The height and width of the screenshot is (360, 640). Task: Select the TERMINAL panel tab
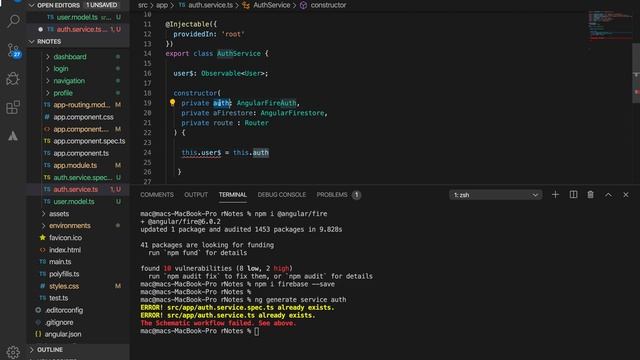point(233,195)
